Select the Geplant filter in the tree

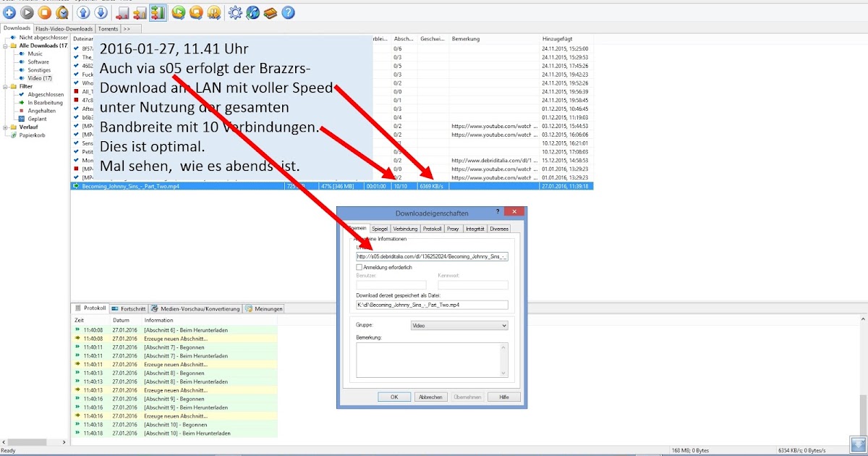(x=37, y=118)
